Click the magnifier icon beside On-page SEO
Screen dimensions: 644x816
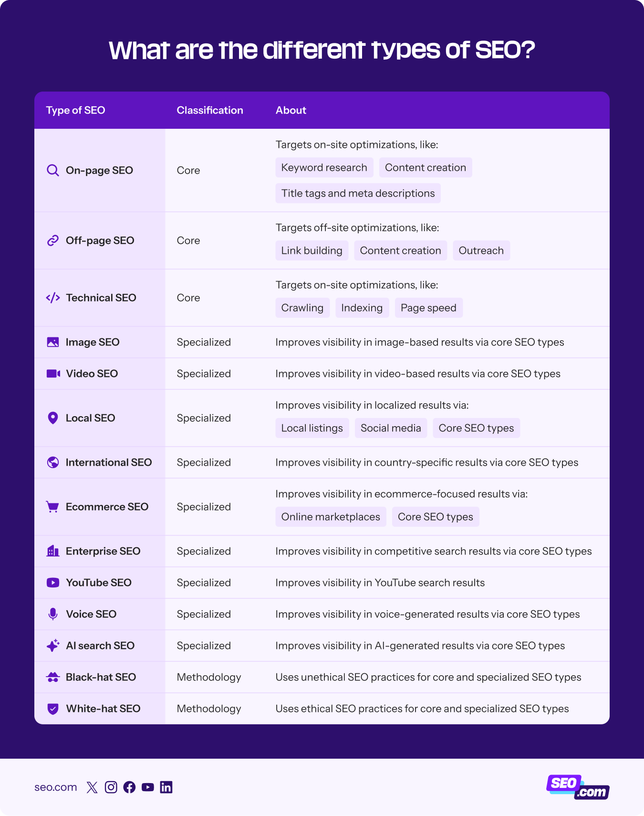(x=52, y=170)
